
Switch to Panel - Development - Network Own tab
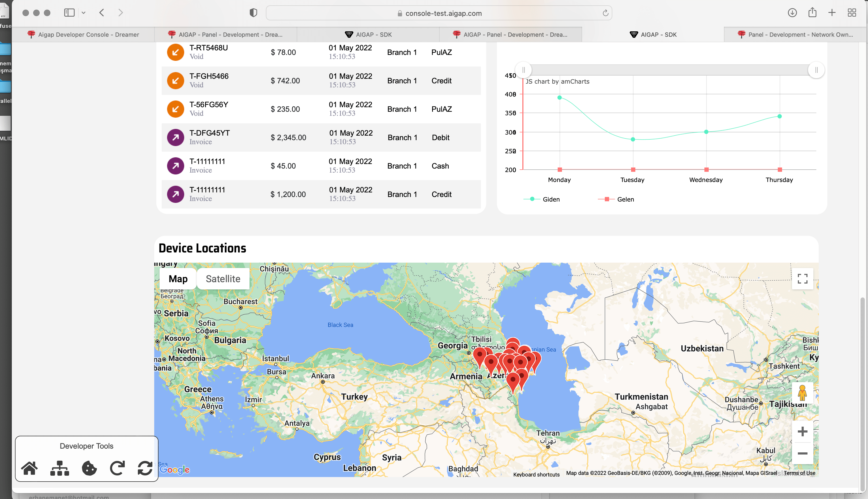click(x=795, y=34)
